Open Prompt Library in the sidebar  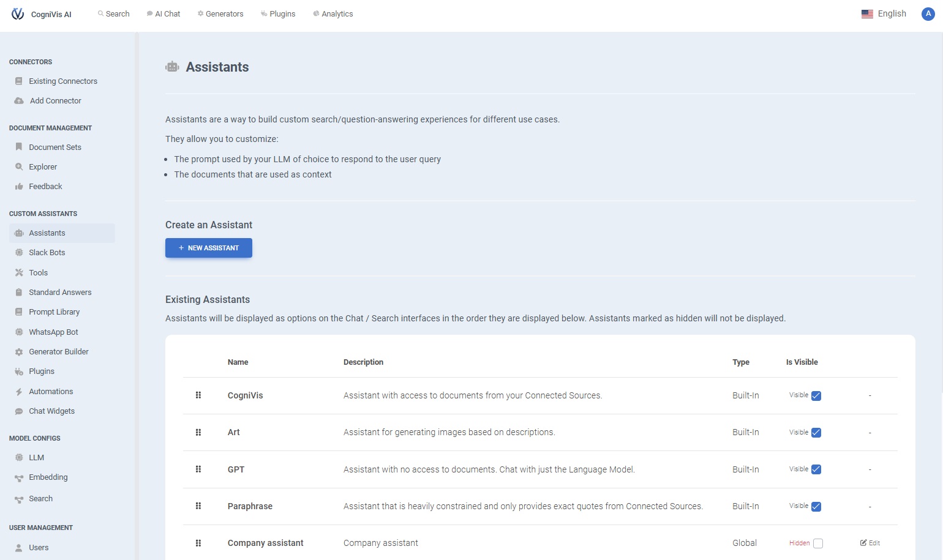coord(54,312)
